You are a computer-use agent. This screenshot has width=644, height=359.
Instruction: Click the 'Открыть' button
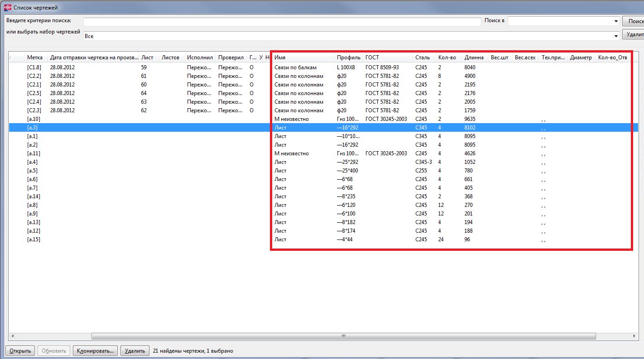20,351
